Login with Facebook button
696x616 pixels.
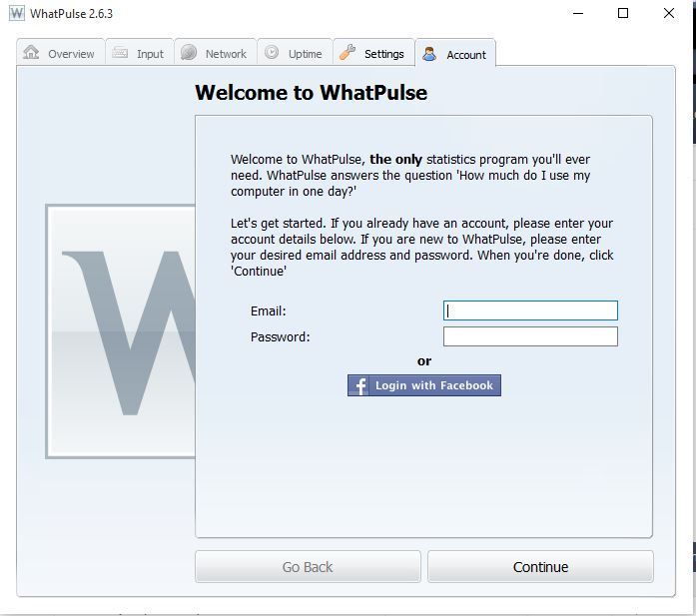tap(424, 385)
